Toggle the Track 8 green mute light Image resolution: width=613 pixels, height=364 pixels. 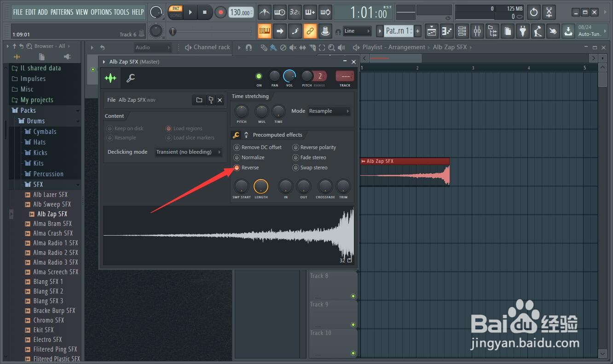tap(353, 296)
